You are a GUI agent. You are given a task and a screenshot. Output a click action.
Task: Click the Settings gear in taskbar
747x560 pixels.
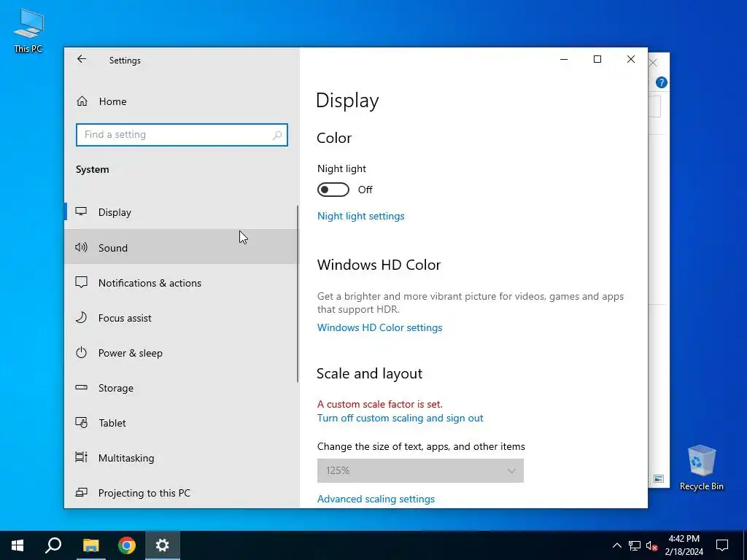(x=163, y=545)
